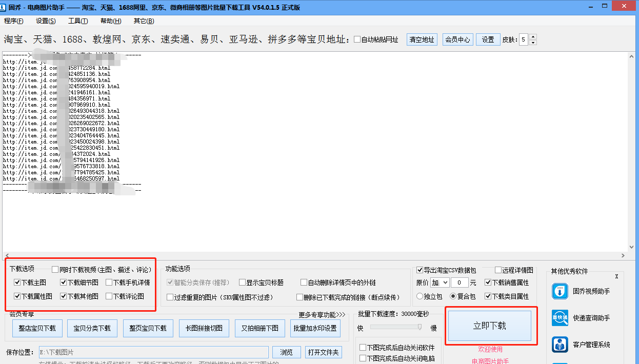Click 批量加水印设置 button
This screenshot has width=639, height=364.
click(x=315, y=328)
